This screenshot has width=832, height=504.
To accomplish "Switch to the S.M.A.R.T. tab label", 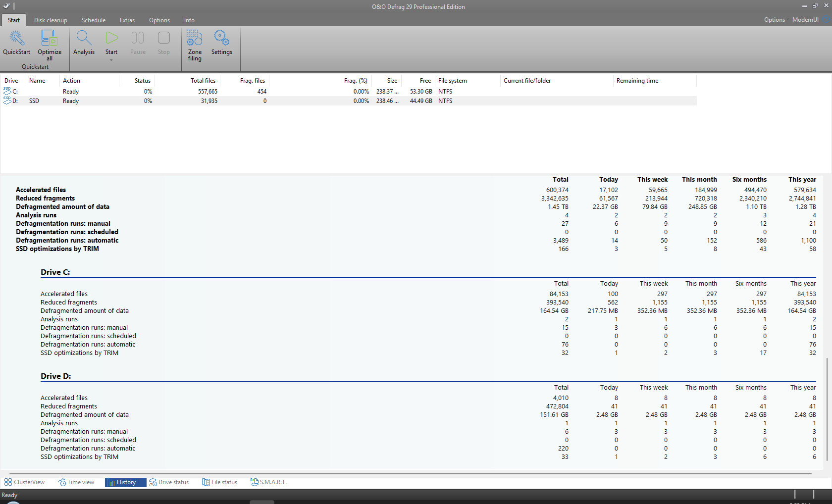I will click(273, 482).
